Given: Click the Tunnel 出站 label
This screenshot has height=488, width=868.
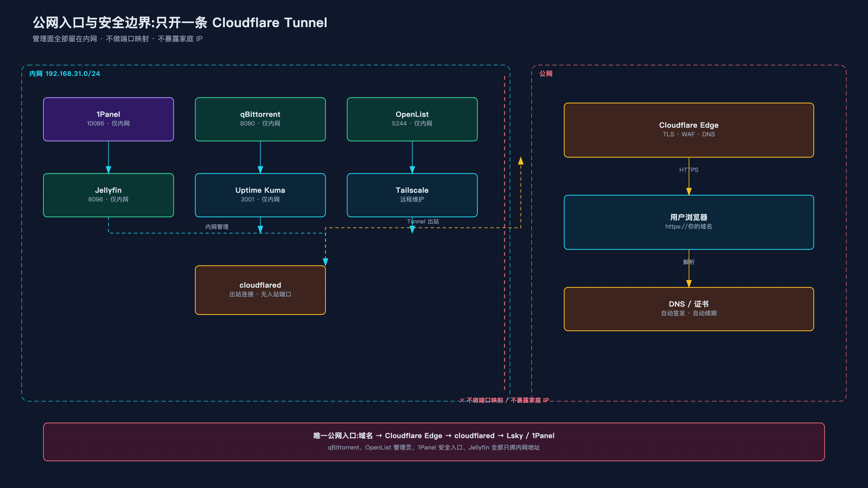Looking at the screenshot, I should point(423,221).
